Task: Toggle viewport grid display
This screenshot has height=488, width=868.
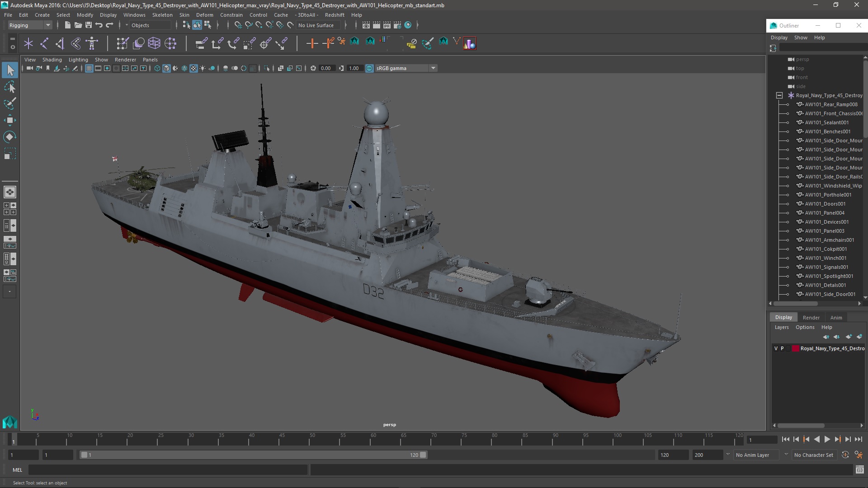Action: click(89, 68)
